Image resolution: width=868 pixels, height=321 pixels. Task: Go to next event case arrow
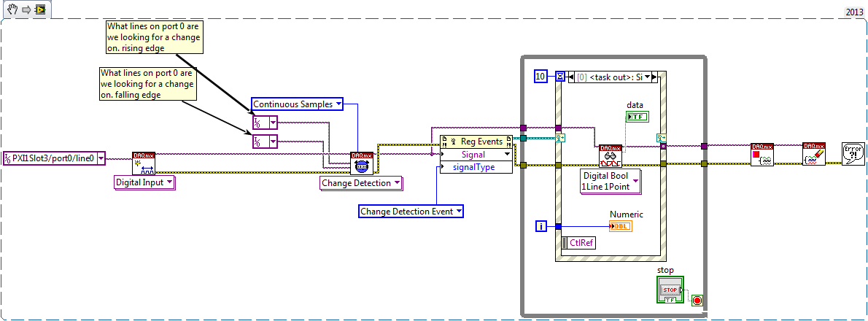(656, 77)
